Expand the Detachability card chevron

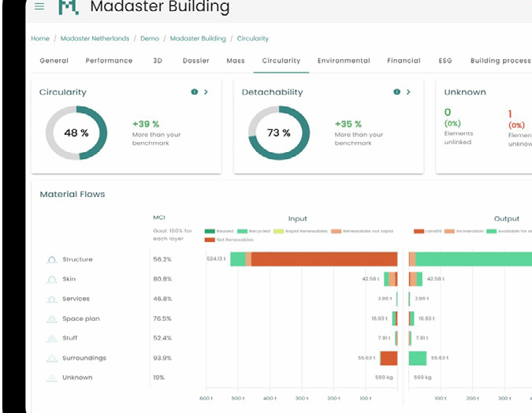[x=409, y=92]
